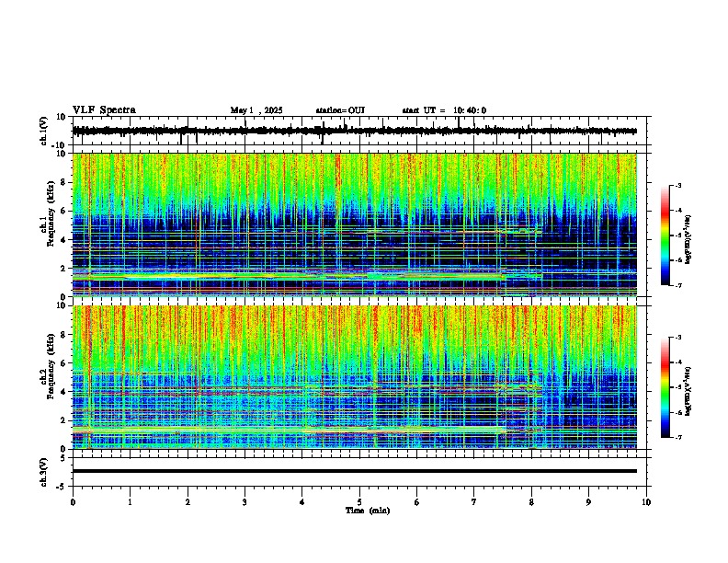Click time axis tick label "8"
Viewport: 728px width, 563px height.
tap(531, 502)
